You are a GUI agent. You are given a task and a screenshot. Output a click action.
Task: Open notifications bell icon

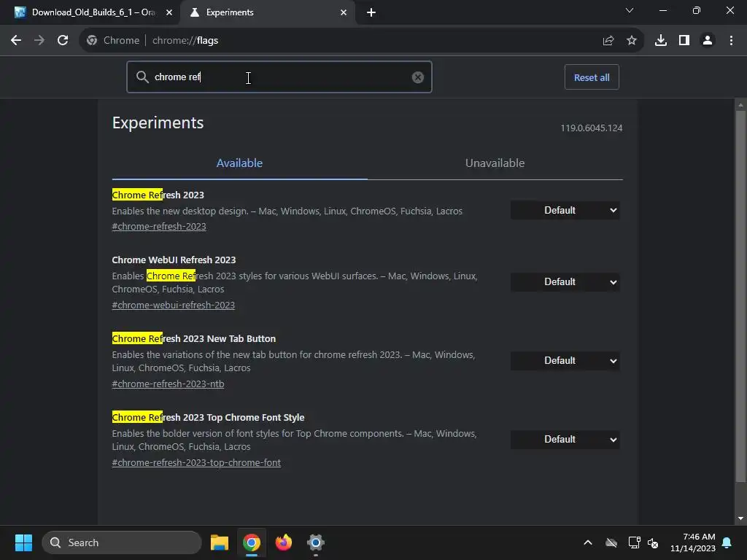[727, 542]
